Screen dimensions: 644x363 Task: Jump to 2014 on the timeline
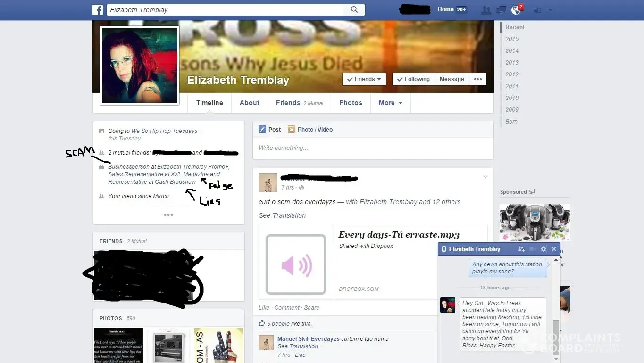point(512,51)
